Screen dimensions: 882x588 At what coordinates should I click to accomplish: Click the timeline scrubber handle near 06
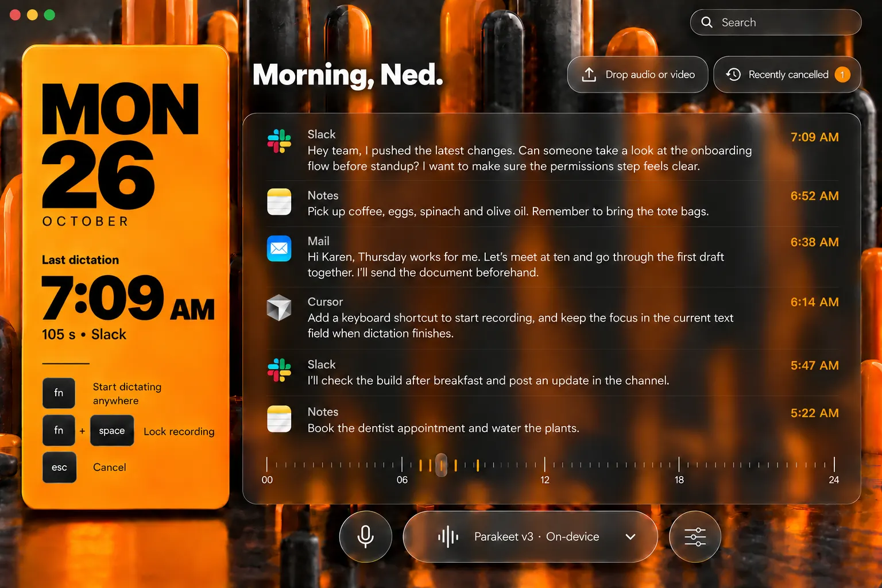[x=442, y=465]
